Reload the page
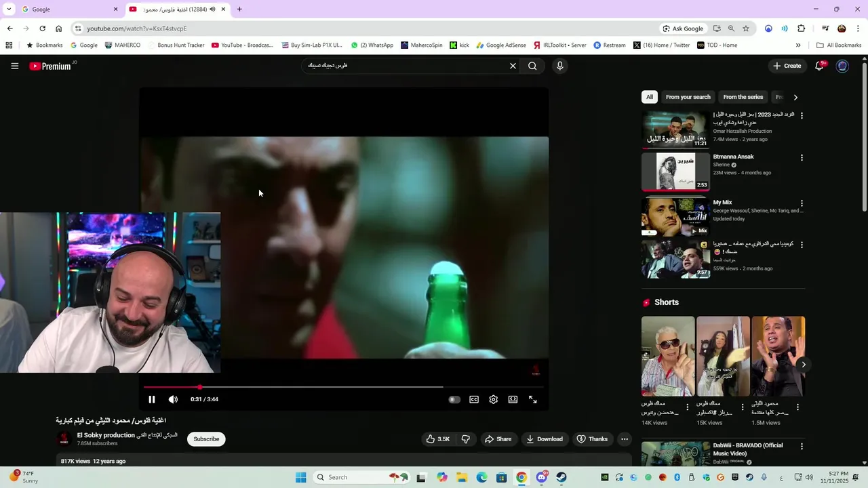 coord(42,28)
